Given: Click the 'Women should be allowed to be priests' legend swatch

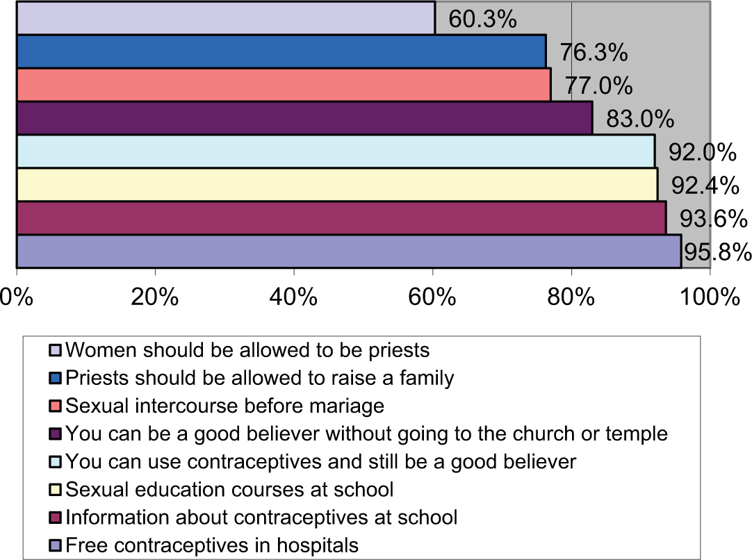Looking at the screenshot, I should 55,350.
